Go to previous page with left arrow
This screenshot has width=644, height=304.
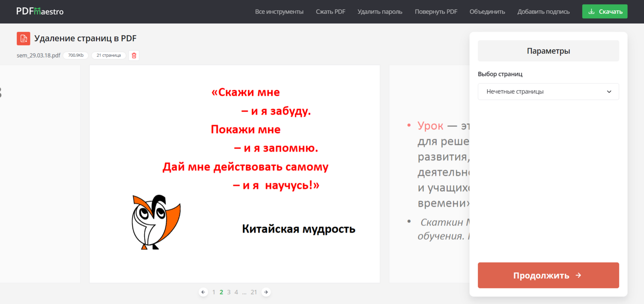coord(204,292)
